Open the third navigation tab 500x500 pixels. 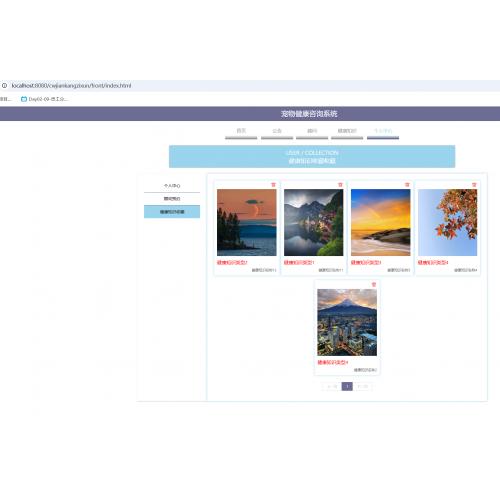point(312,132)
